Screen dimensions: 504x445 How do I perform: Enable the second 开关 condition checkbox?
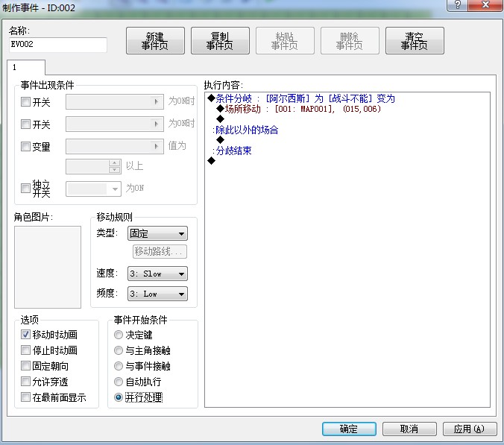(x=25, y=124)
